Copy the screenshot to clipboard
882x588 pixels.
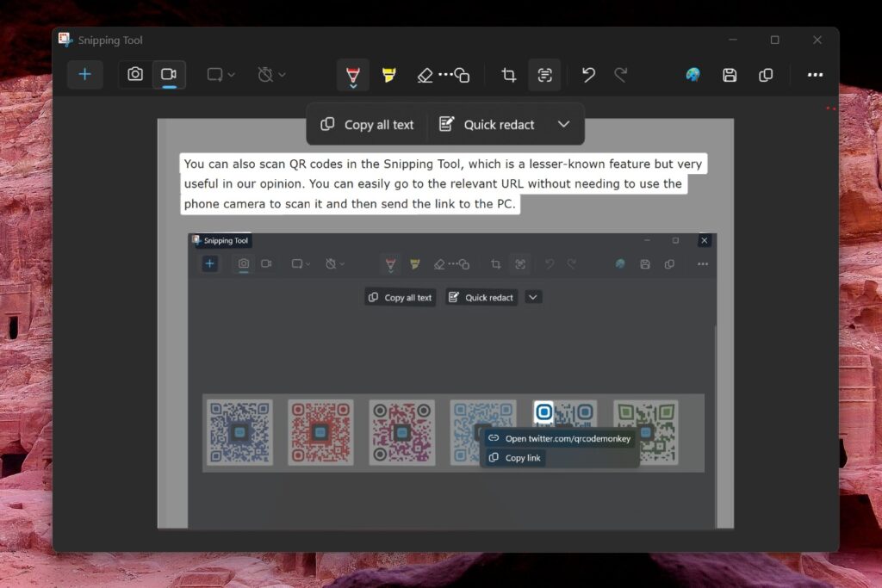tap(766, 75)
